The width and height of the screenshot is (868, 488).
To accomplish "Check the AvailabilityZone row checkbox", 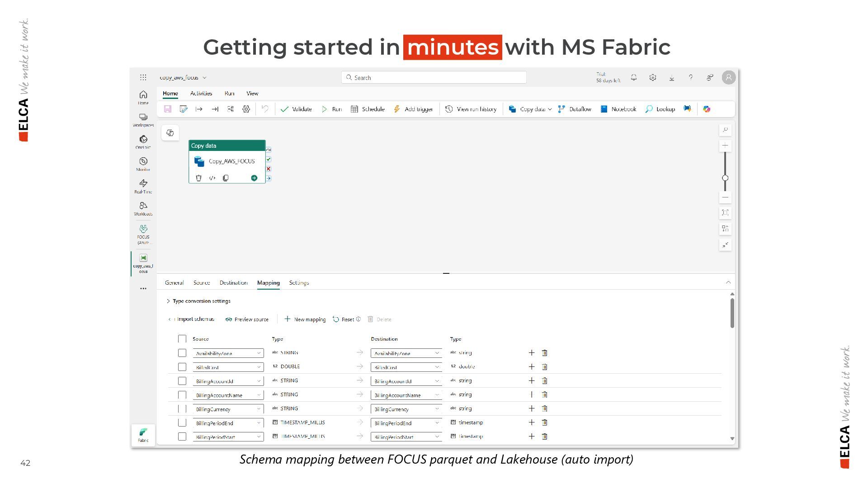I will pyautogui.click(x=182, y=353).
